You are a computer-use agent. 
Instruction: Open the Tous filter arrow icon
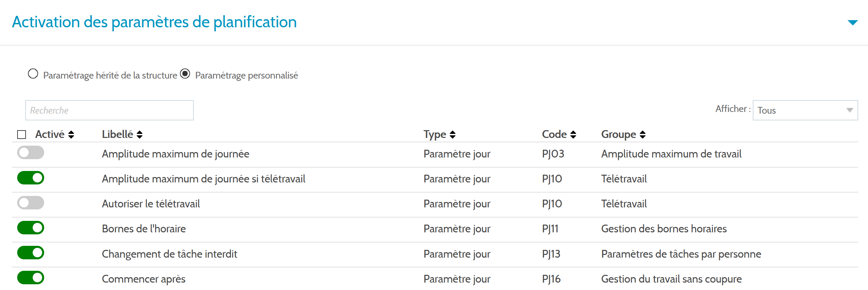[849, 110]
